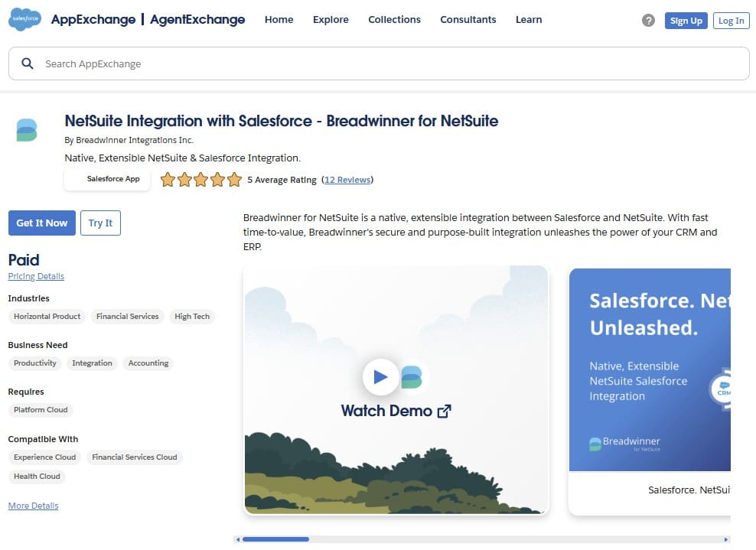Screen dimensions: 756x550
Task: Click the Salesforce cloud logo
Action: [24, 18]
